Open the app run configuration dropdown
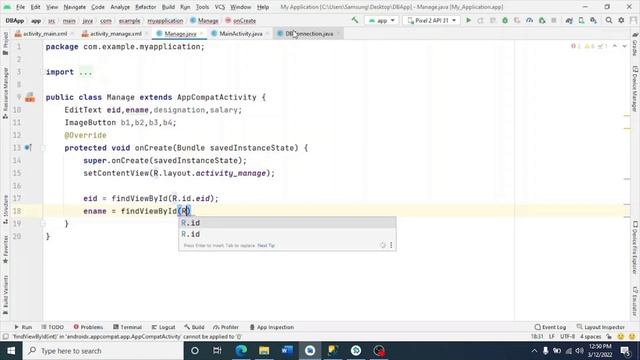This screenshot has width=640, height=360. pos(382,20)
